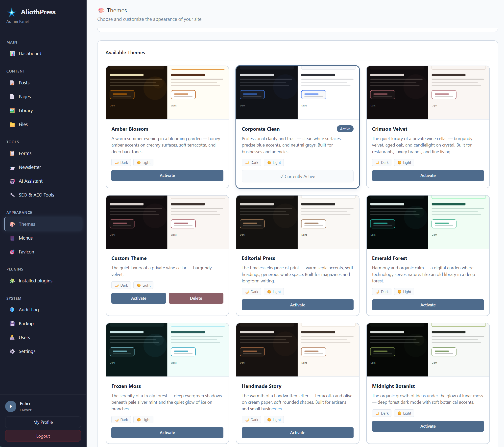This screenshot has width=504, height=447.
Task: Open My Profile
Action: 43,422
